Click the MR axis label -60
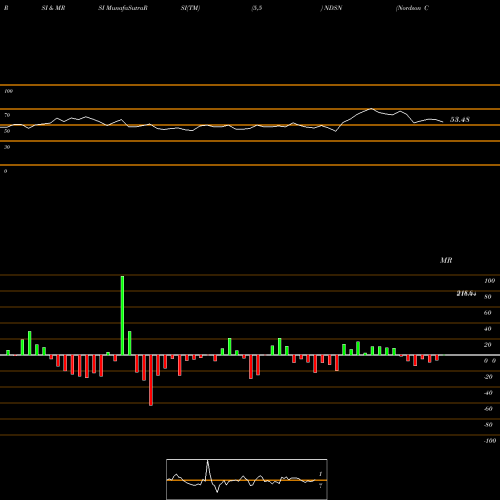The image size is (500, 500). tap(488, 409)
